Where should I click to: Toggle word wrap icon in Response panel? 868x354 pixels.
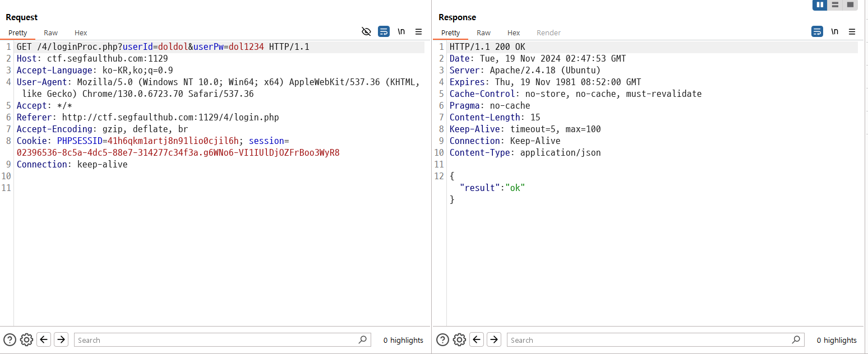click(x=817, y=31)
